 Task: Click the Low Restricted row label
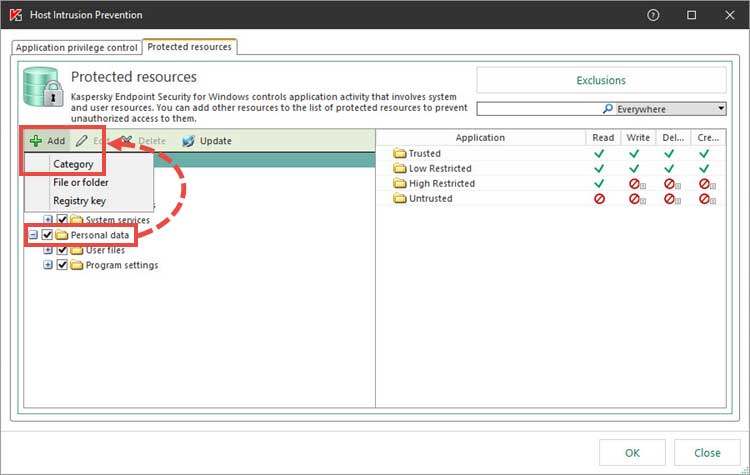440,168
